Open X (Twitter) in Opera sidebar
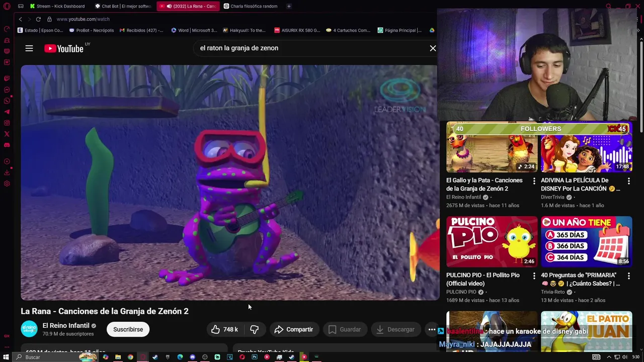 [x=7, y=134]
